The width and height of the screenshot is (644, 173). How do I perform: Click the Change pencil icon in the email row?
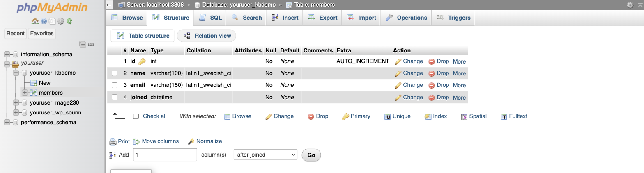[398, 85]
